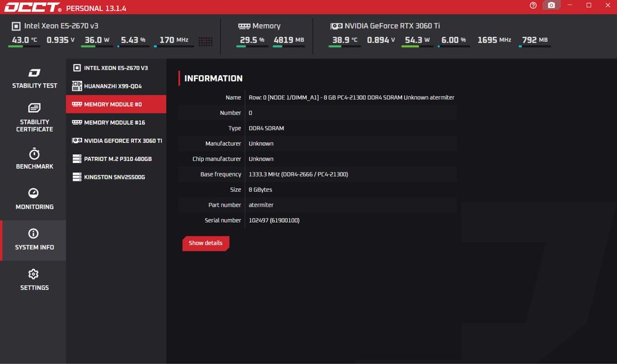The width and height of the screenshot is (617, 364).
Task: Click the Part number value atermiter
Action: pos(261,205)
